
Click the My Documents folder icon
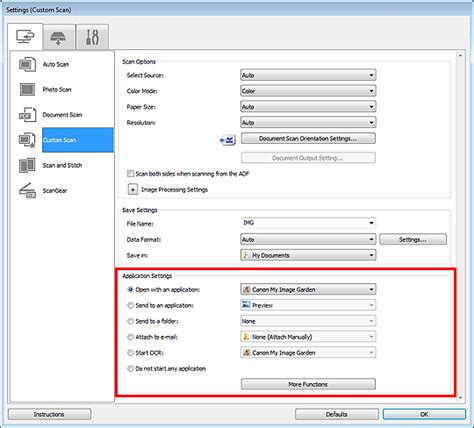click(x=246, y=255)
